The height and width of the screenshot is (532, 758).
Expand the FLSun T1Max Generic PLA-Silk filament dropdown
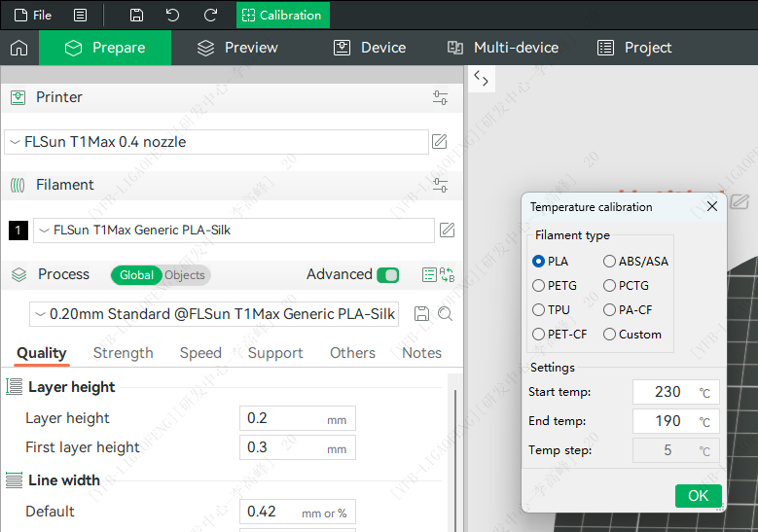[x=234, y=230]
